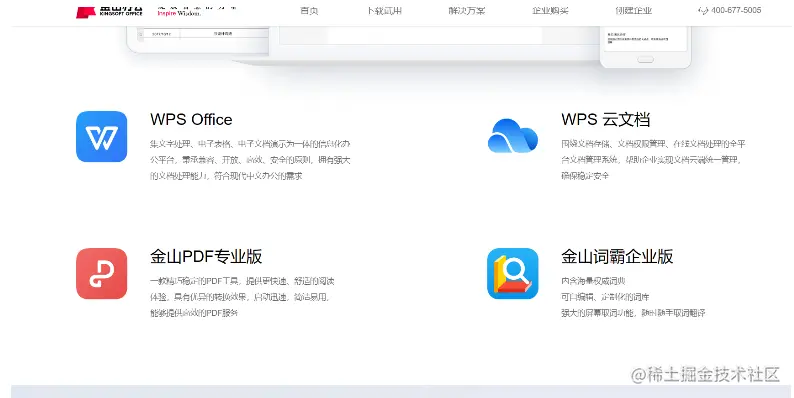Open the 企业购买 nav item
The image size is (794, 398).
550,11
